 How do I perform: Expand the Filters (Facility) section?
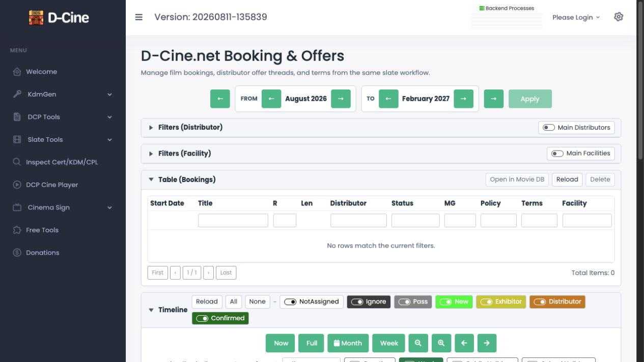coord(151,154)
